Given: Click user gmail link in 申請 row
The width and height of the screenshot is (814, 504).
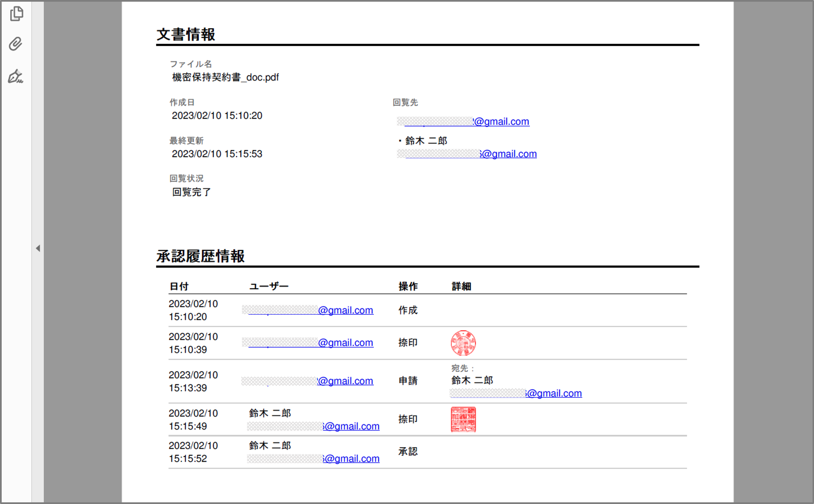Looking at the screenshot, I should [x=345, y=381].
